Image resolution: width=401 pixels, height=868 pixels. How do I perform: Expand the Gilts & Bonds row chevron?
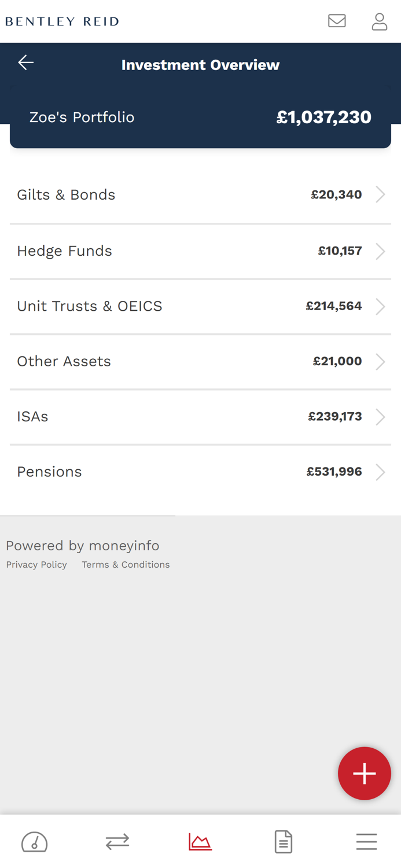point(381,194)
